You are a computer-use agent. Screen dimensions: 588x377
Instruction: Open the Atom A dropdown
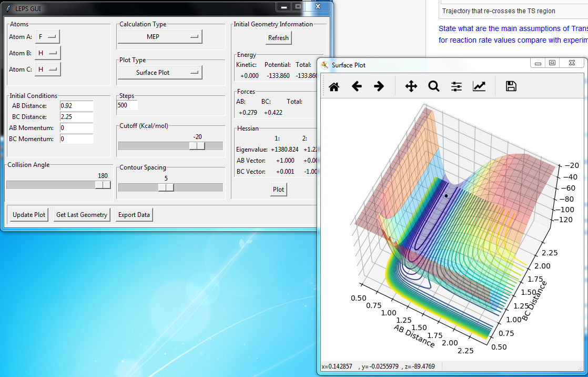tap(47, 37)
